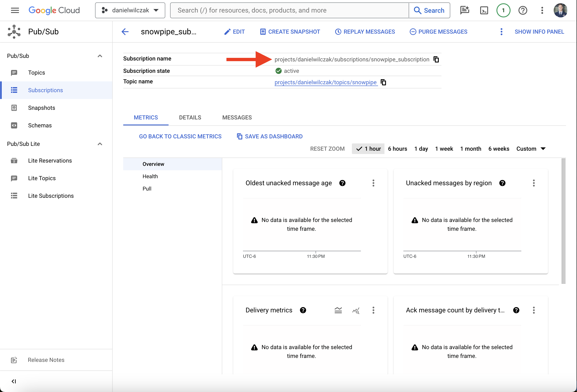Show help for Oldest unacked message age

(342, 183)
